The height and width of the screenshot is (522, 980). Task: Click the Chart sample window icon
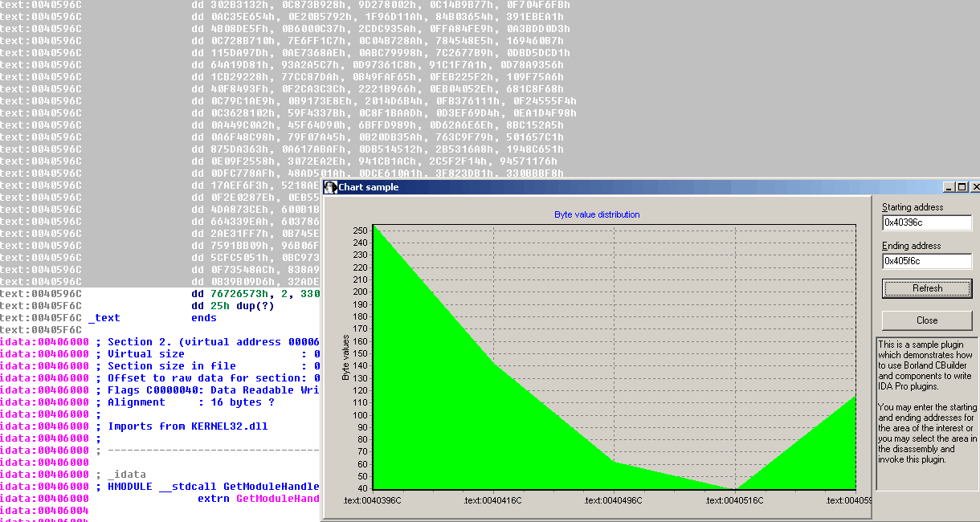click(330, 187)
